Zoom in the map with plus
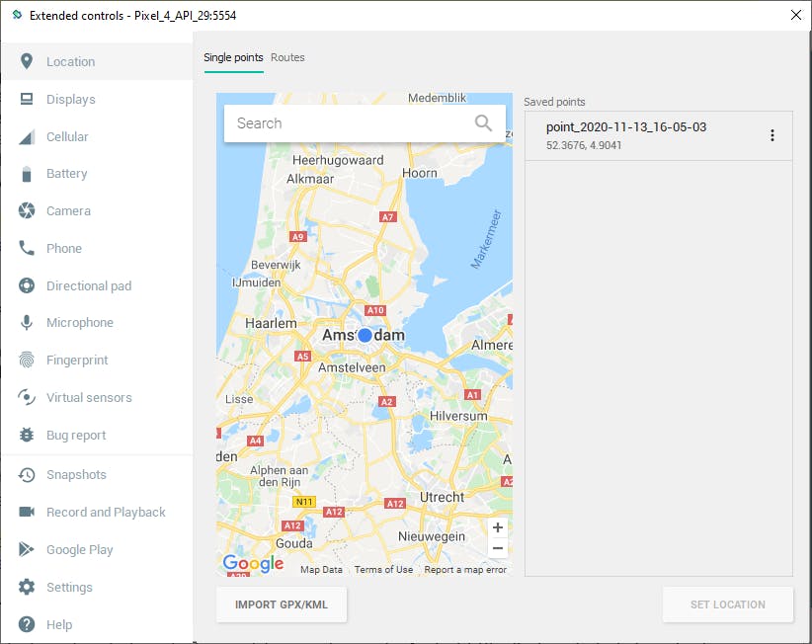Image resolution: width=812 pixels, height=644 pixels. [498, 527]
